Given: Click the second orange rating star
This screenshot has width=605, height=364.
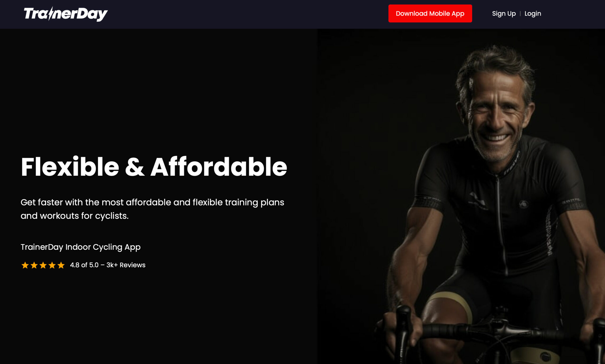Looking at the screenshot, I should [34, 265].
